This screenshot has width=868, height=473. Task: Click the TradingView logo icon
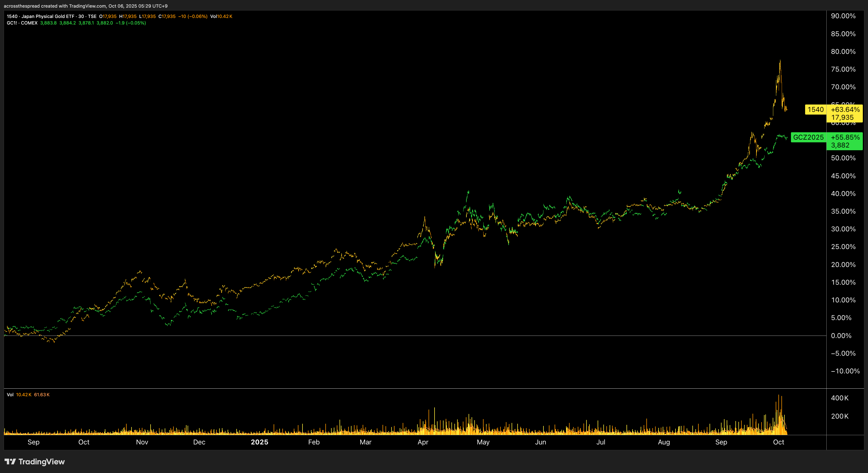(10, 462)
